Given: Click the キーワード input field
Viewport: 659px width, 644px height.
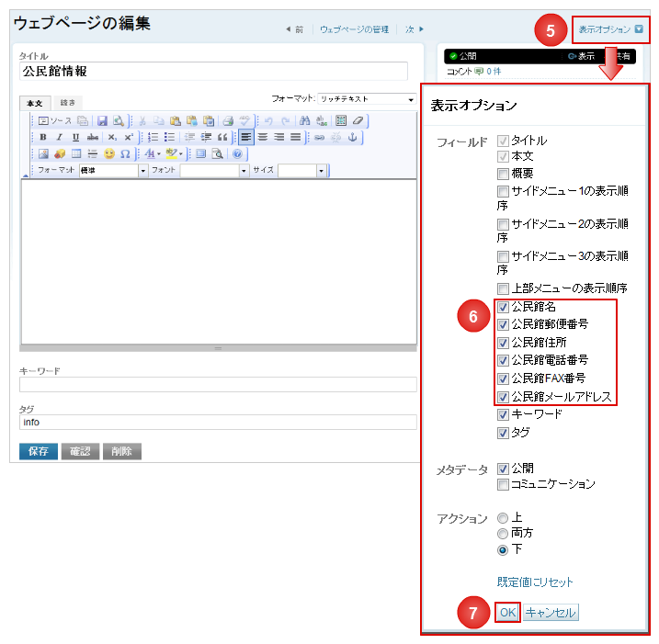Looking at the screenshot, I should (x=218, y=385).
